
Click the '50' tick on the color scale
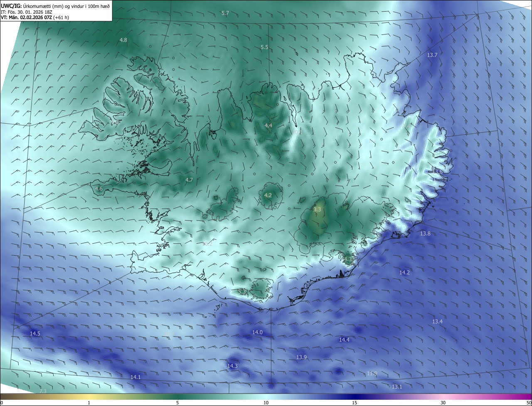(x=529, y=403)
